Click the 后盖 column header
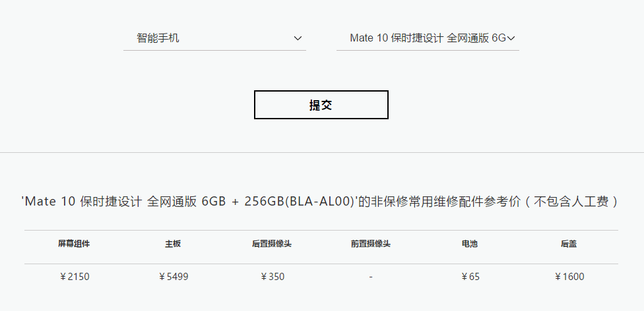 tap(569, 244)
